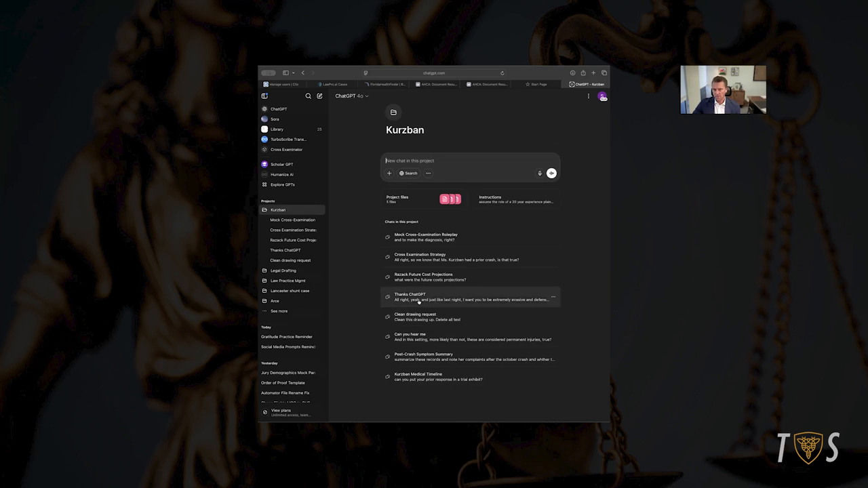Click the New chat in this project field
868x488 pixels.
coord(470,161)
